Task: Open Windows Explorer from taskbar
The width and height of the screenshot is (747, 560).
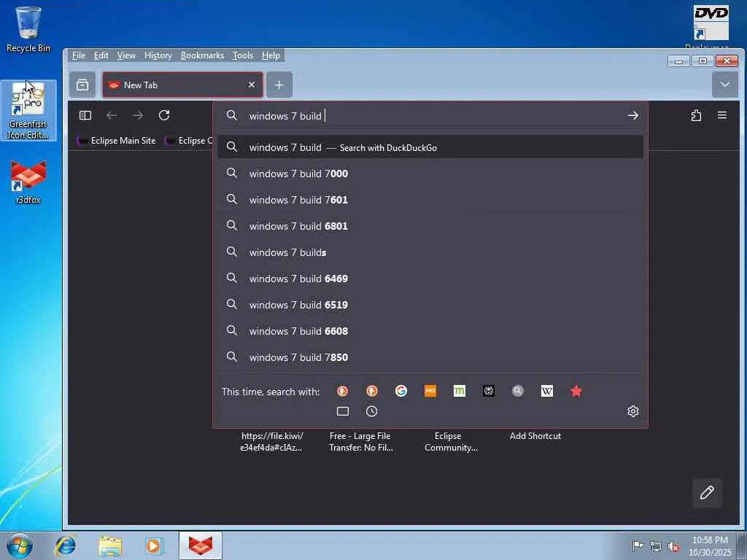Action: coord(111,545)
